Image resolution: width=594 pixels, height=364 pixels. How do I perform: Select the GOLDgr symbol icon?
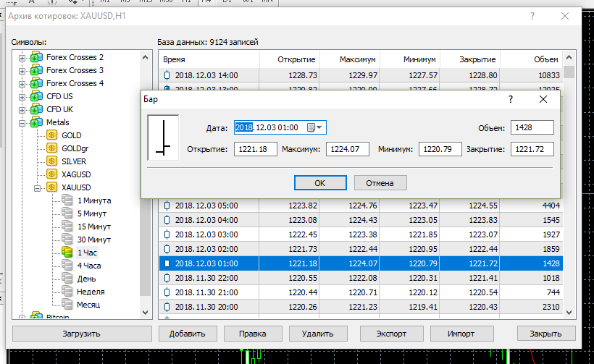[51, 148]
